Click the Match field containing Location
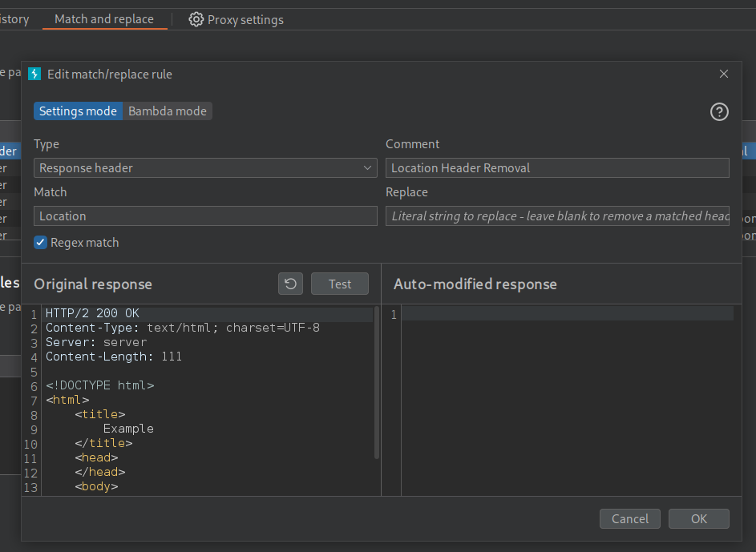The height and width of the screenshot is (552, 756). tap(205, 216)
